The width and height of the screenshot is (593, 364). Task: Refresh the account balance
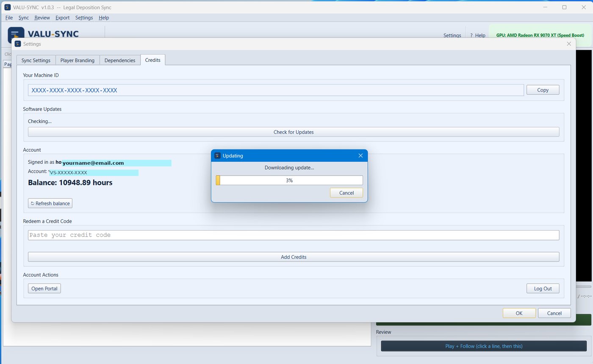[x=50, y=203]
